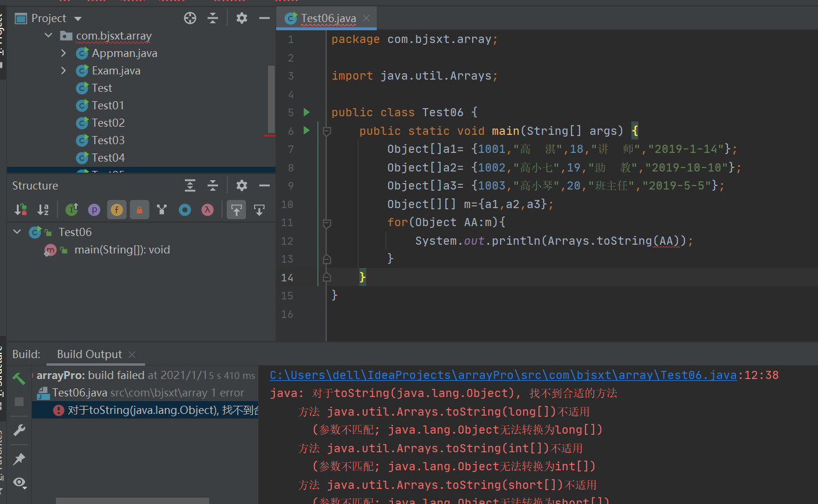Run class Test06 from line 5 gutter

(x=307, y=112)
